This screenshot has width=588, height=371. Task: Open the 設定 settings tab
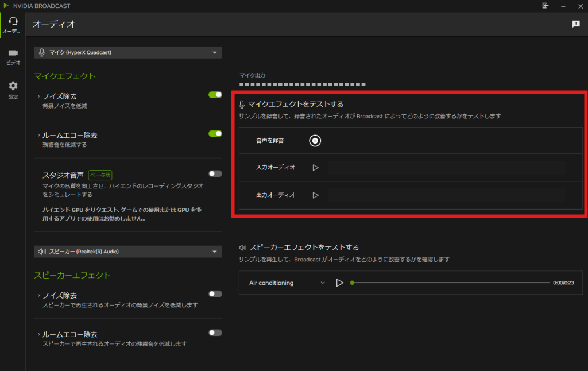[x=13, y=90]
